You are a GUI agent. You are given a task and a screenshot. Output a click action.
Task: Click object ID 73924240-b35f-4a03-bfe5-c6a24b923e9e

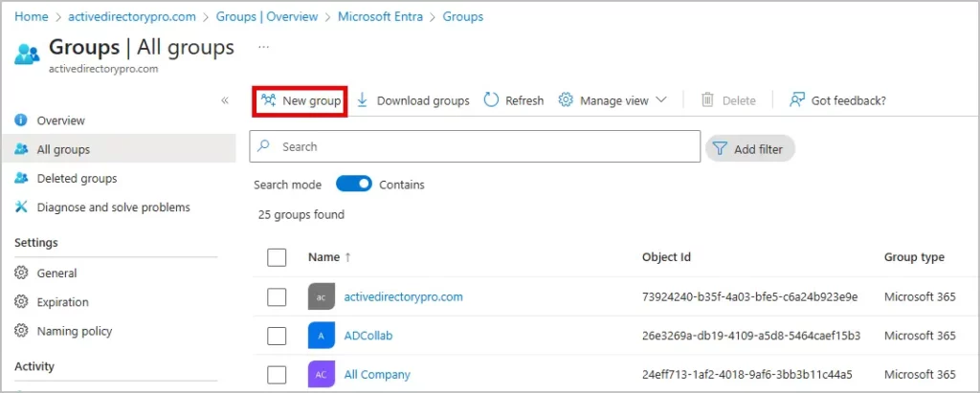point(750,296)
